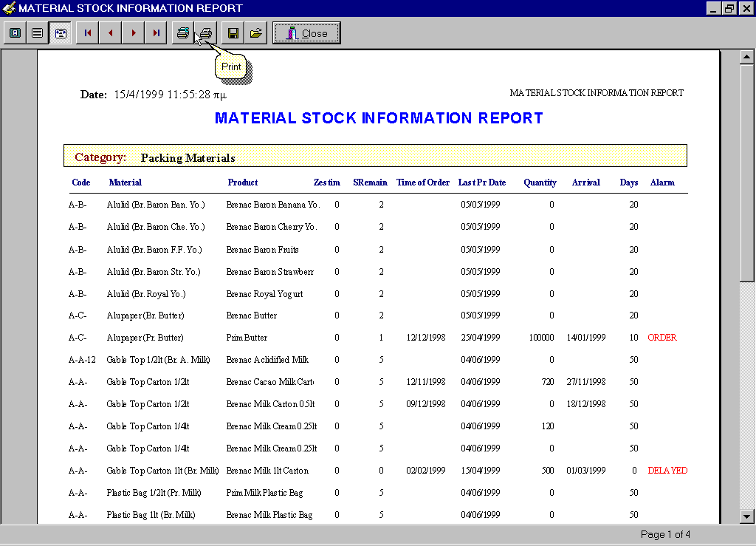The height and width of the screenshot is (546, 756).
Task: Open the printer setup dialog
Action: click(183, 33)
